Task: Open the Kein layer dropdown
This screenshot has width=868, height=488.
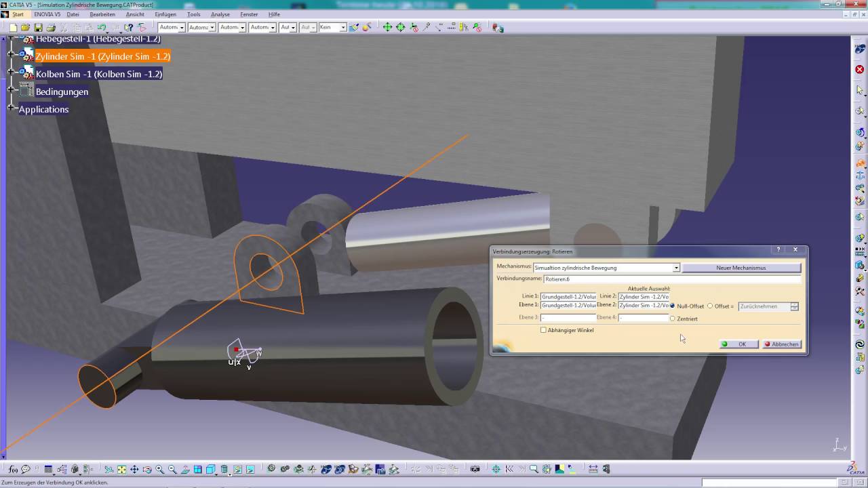Action: (x=343, y=28)
